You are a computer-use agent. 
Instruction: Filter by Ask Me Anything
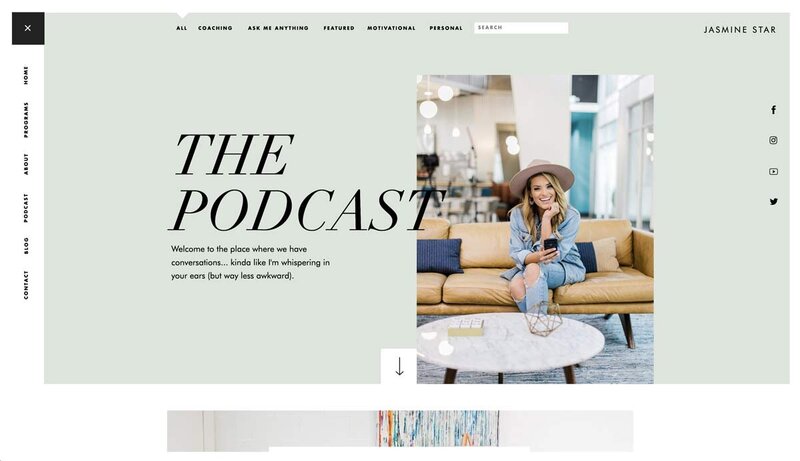click(278, 28)
